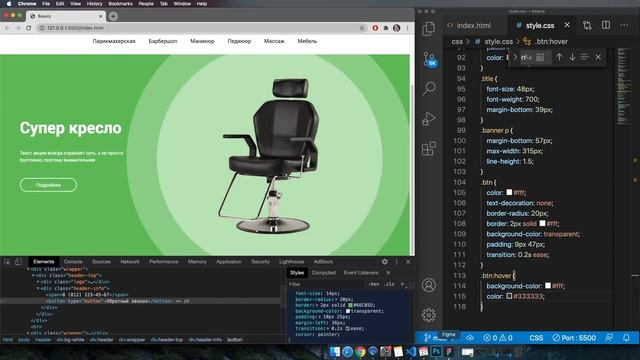Open the Барбершоп nav link

tap(162, 41)
